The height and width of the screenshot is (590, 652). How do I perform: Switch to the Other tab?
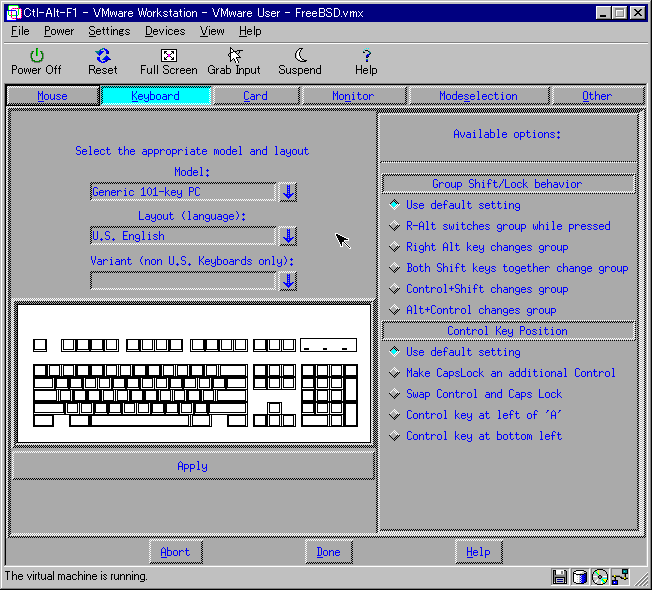pyautogui.click(x=597, y=96)
